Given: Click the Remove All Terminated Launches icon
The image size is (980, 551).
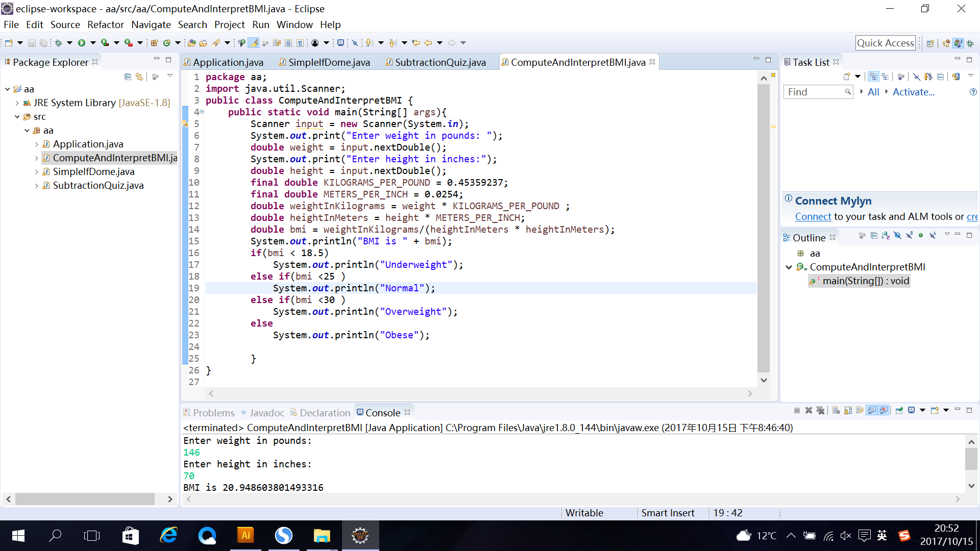Looking at the screenshot, I should (820, 410).
